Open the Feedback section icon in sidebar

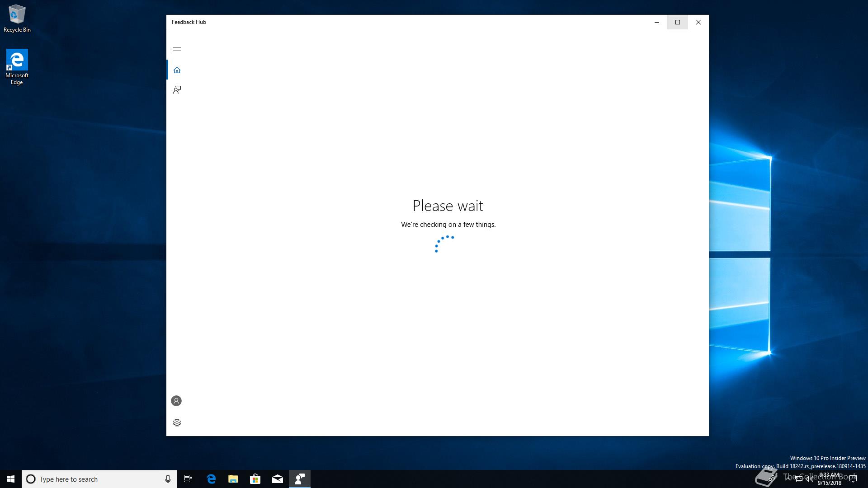[x=177, y=90]
